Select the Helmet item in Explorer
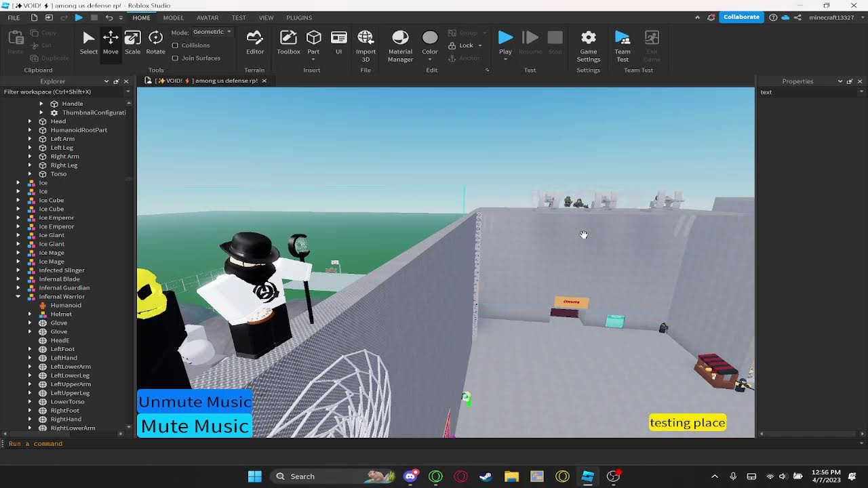Viewport: 868px width, 488px height. pyautogui.click(x=61, y=314)
